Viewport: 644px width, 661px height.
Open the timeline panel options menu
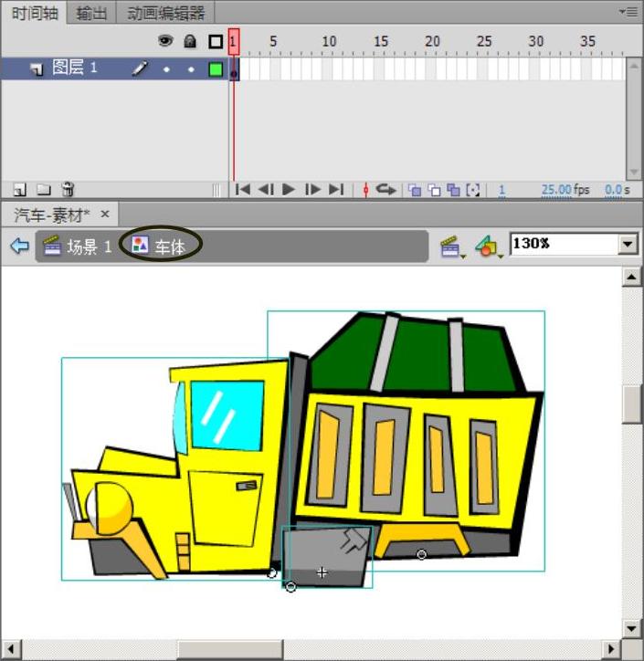[628, 12]
